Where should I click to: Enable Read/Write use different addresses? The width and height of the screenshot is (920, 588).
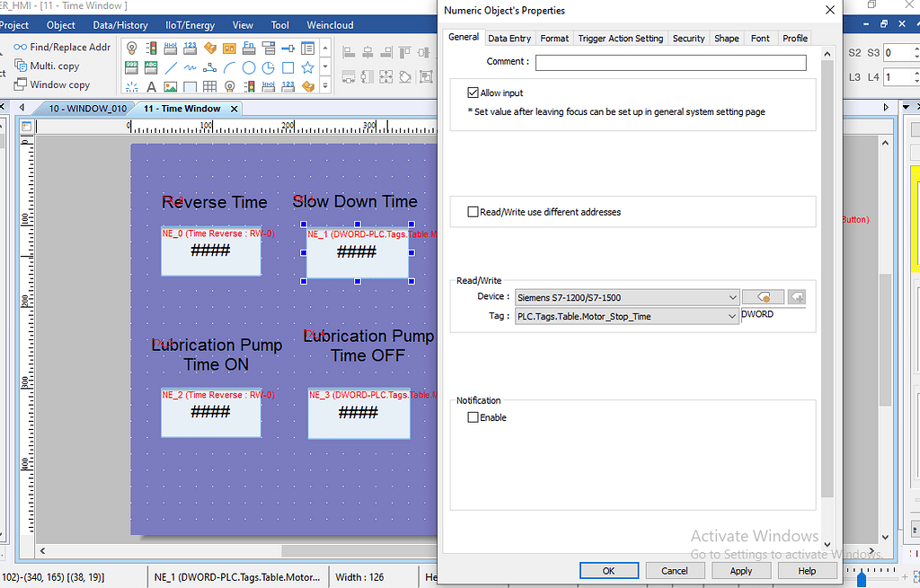point(473,212)
